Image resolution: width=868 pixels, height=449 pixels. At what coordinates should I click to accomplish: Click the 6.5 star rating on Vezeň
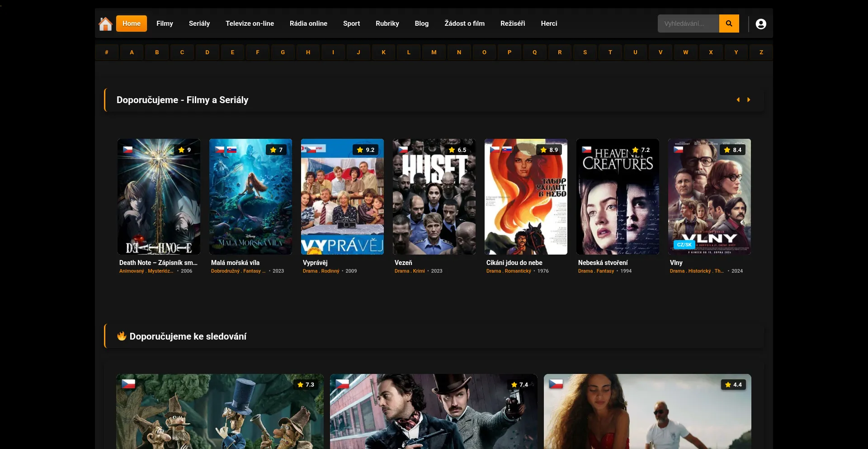[x=458, y=150]
